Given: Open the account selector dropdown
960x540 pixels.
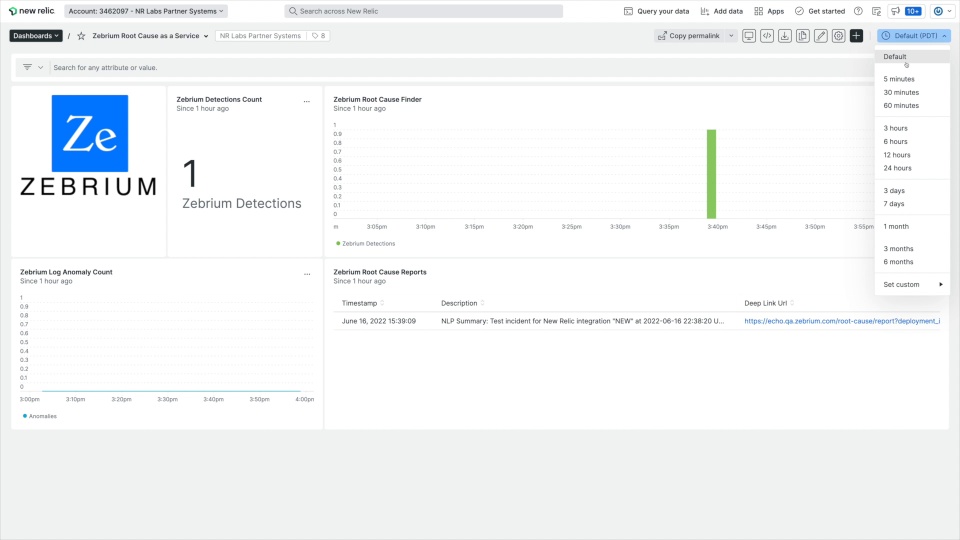Looking at the screenshot, I should point(146,11).
